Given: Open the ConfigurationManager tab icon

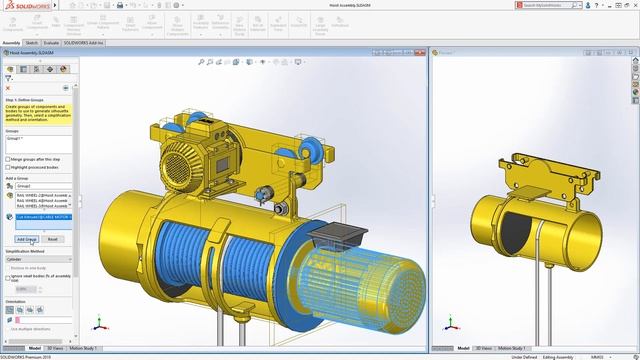Looking at the screenshot, I should [x=36, y=69].
